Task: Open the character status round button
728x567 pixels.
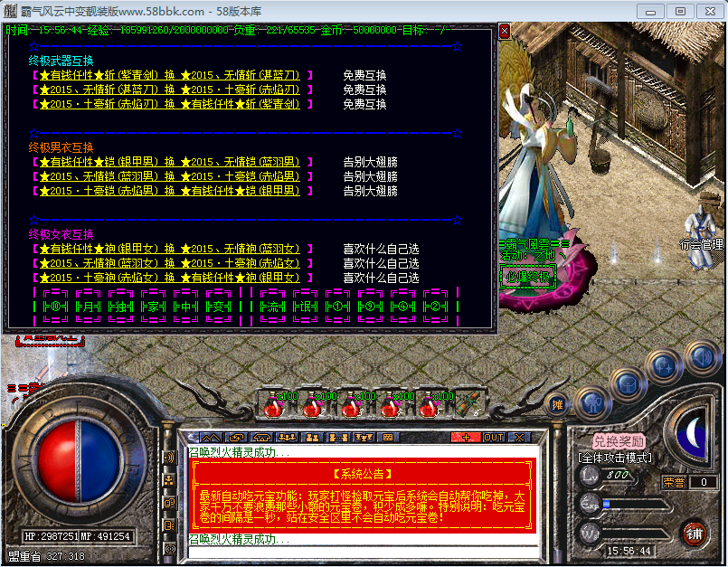Action: (593, 403)
